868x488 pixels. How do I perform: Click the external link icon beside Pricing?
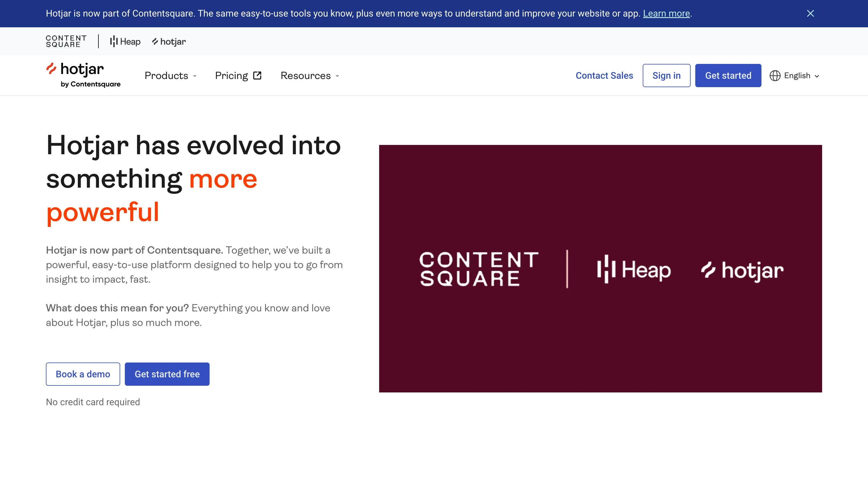click(x=257, y=75)
